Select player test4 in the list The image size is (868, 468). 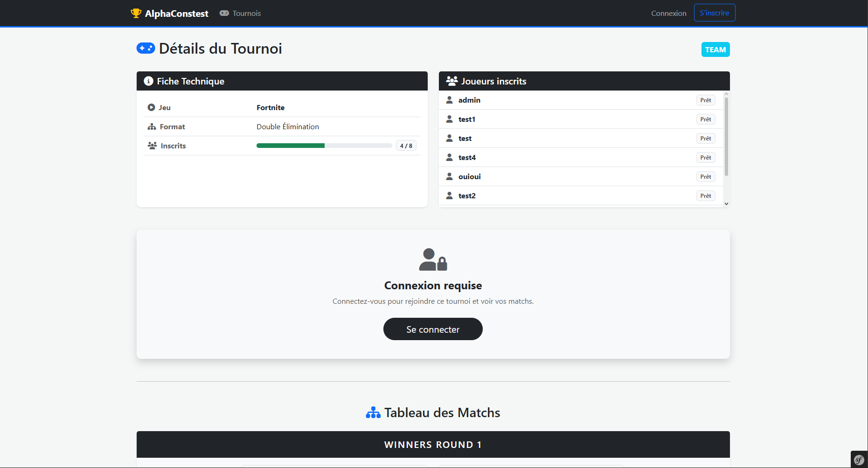click(581, 157)
